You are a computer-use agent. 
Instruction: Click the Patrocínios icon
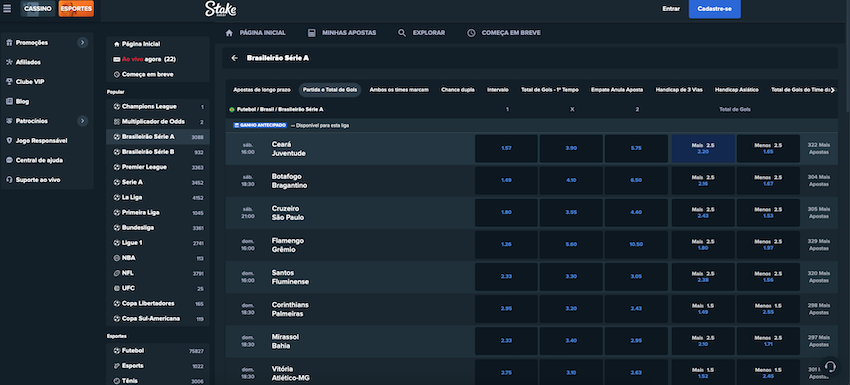[x=9, y=120]
